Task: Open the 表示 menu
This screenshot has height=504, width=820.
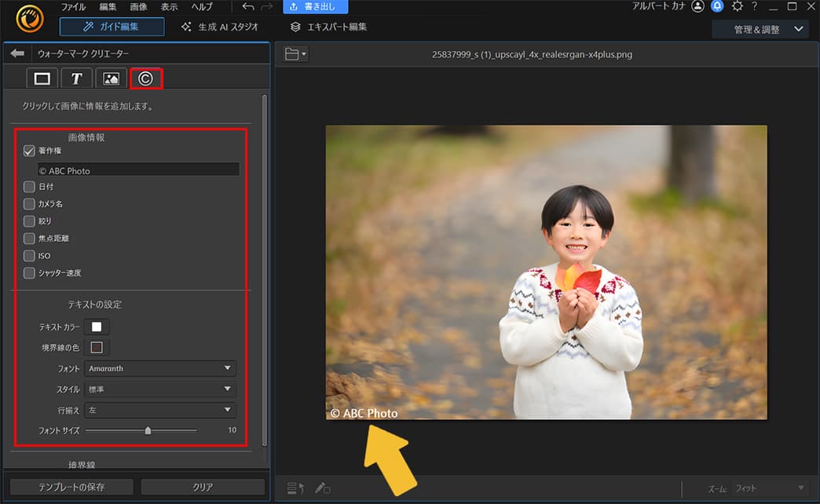Action: pyautogui.click(x=170, y=7)
